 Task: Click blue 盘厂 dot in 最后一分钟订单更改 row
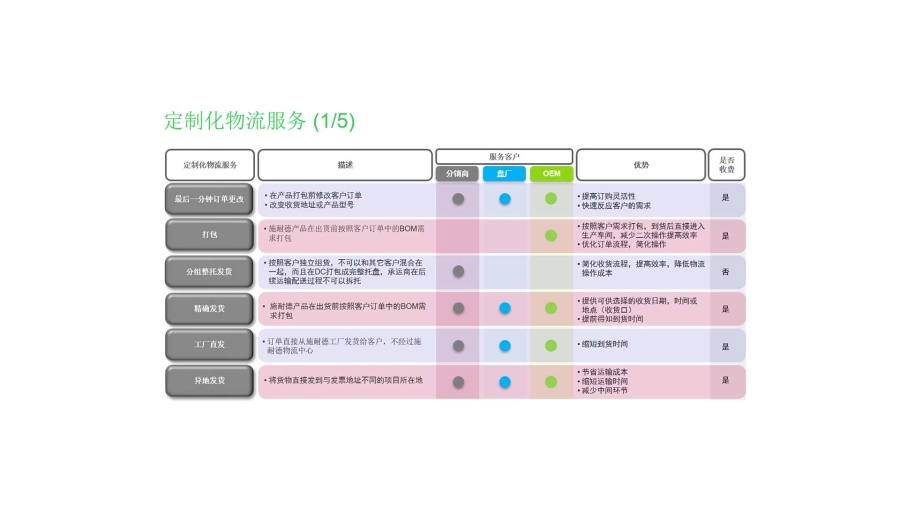pyautogui.click(x=505, y=198)
